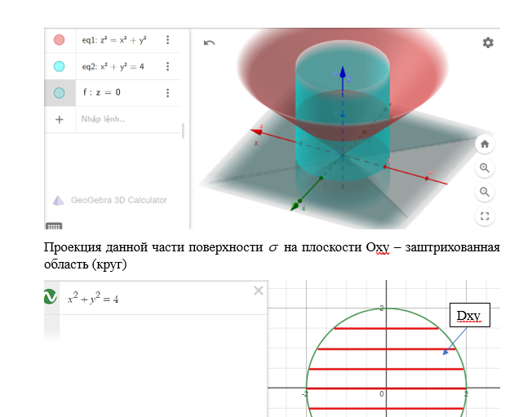
Task: Zoom in on the 3D graphics view
Action: click(x=485, y=168)
